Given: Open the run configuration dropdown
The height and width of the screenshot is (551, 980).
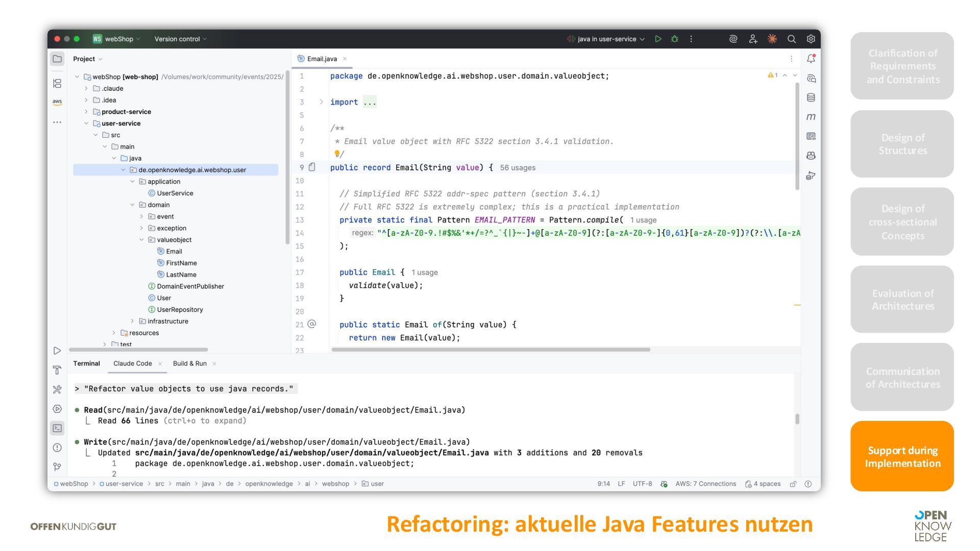Looking at the screenshot, I should coord(606,39).
